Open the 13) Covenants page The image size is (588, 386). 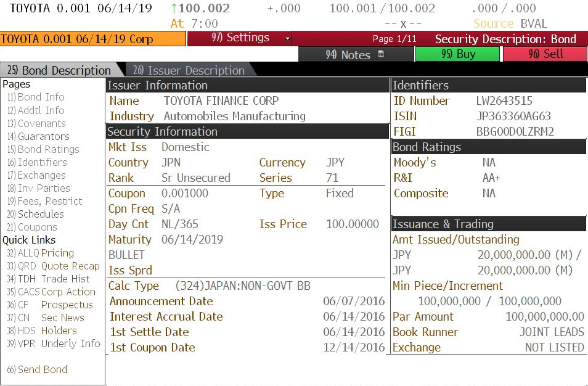pyautogui.click(x=36, y=123)
